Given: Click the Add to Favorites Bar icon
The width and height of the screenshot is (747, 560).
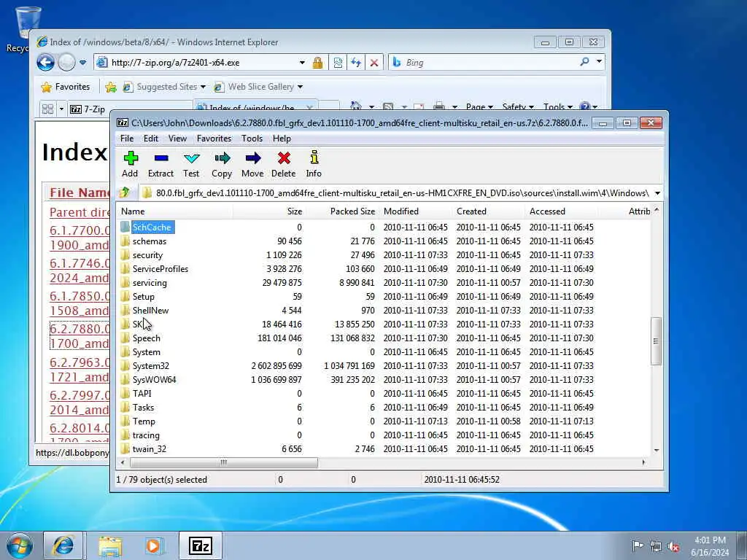Looking at the screenshot, I should coord(111,87).
